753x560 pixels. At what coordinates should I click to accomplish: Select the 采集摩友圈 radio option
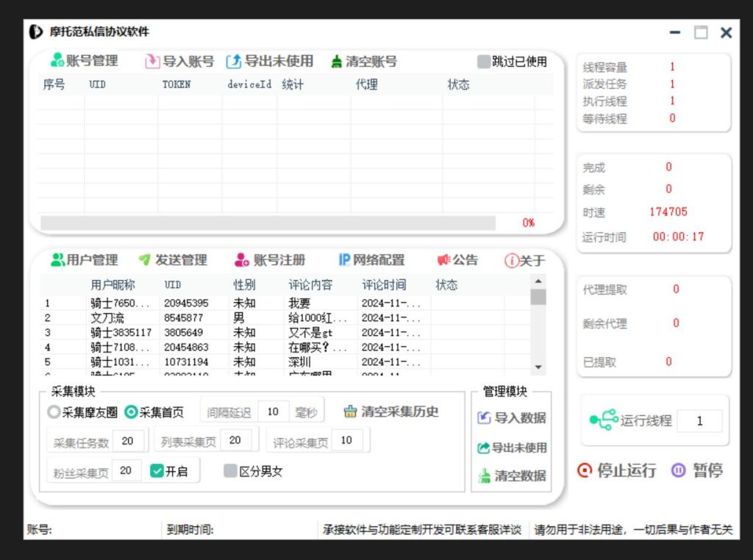point(54,412)
